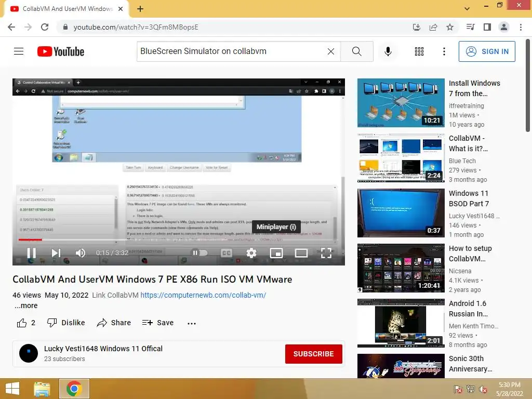The height and width of the screenshot is (399, 532).
Task: Click the install app icon in address bar
Action: (x=417, y=27)
